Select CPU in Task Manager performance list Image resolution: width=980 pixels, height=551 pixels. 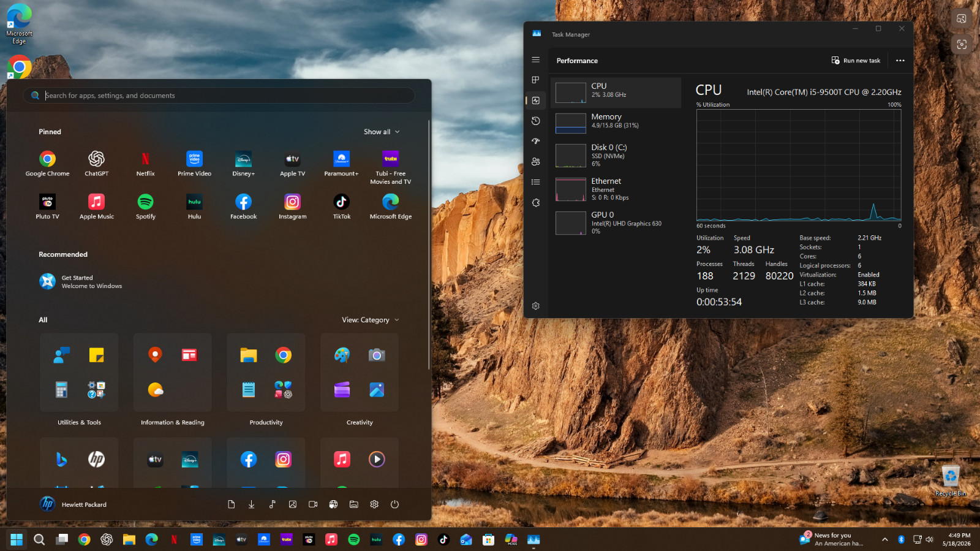(x=616, y=93)
